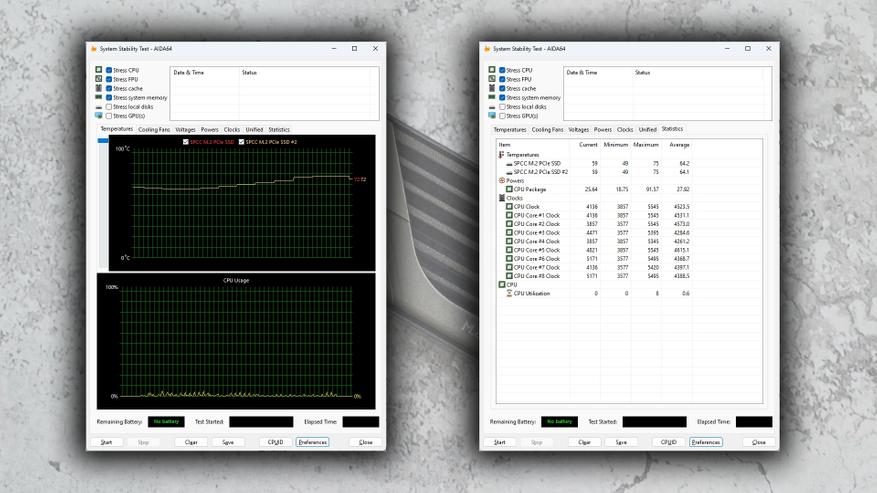The height and width of the screenshot is (493, 877).
Task: Select the CPU Utilization row
Action: click(594, 293)
